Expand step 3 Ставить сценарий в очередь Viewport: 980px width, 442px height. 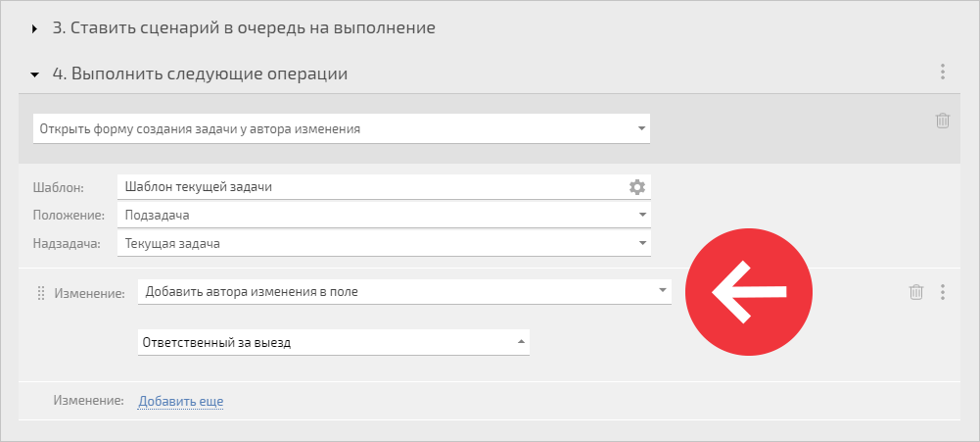click(34, 28)
